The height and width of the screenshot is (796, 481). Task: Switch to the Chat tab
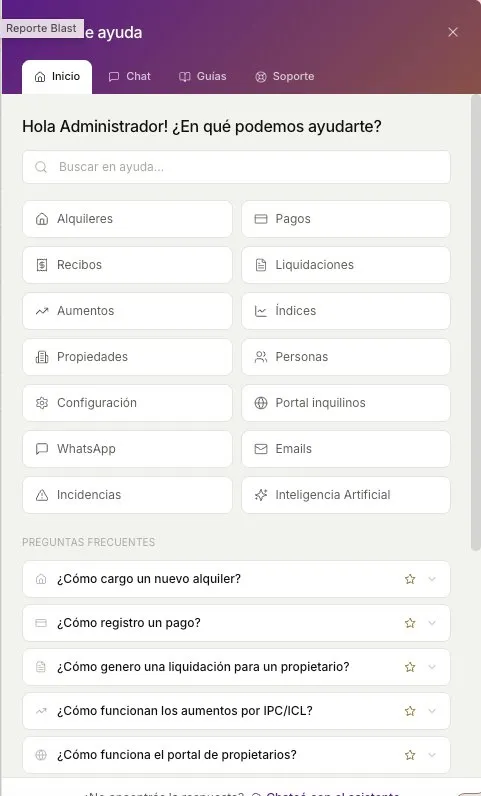(130, 77)
